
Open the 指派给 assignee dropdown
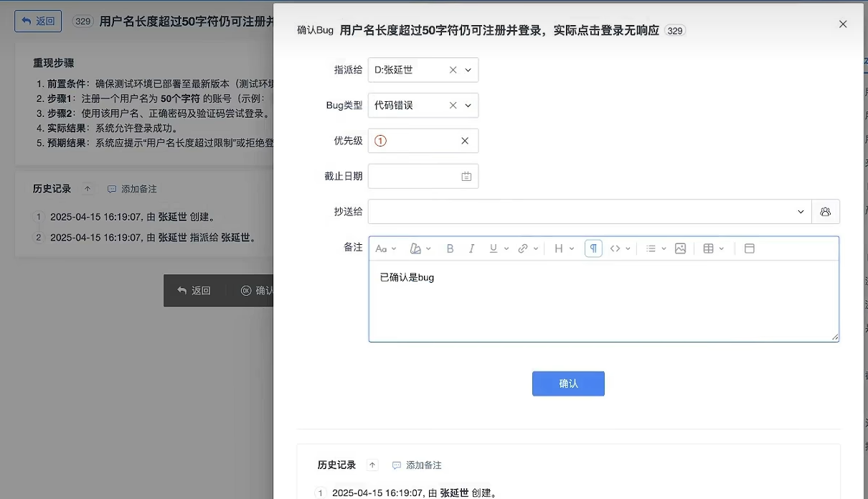tap(468, 70)
